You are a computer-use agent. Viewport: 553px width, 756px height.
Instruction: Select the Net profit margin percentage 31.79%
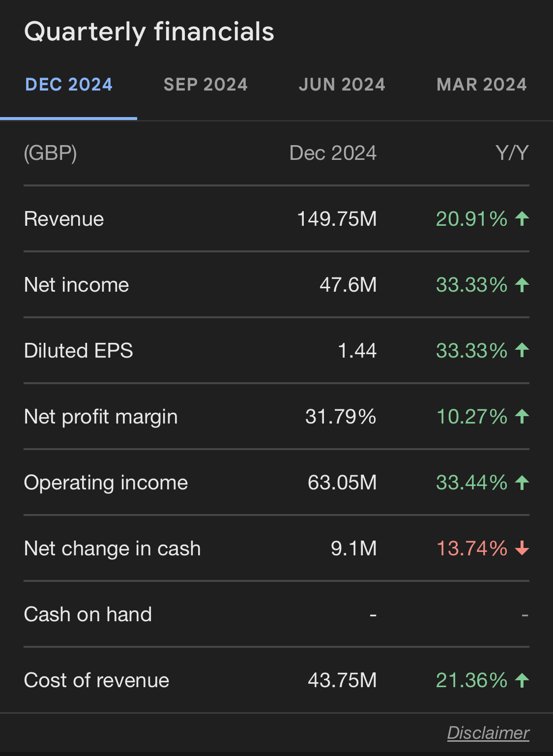(x=340, y=417)
